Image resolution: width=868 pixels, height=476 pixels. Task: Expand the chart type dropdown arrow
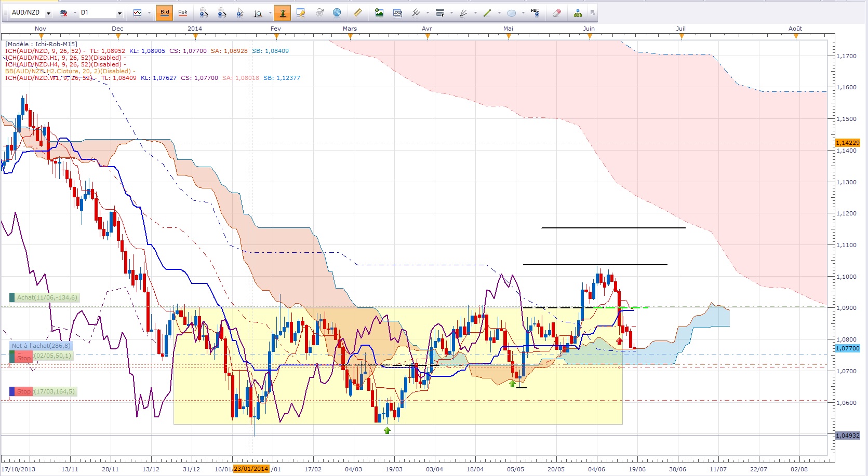point(149,12)
